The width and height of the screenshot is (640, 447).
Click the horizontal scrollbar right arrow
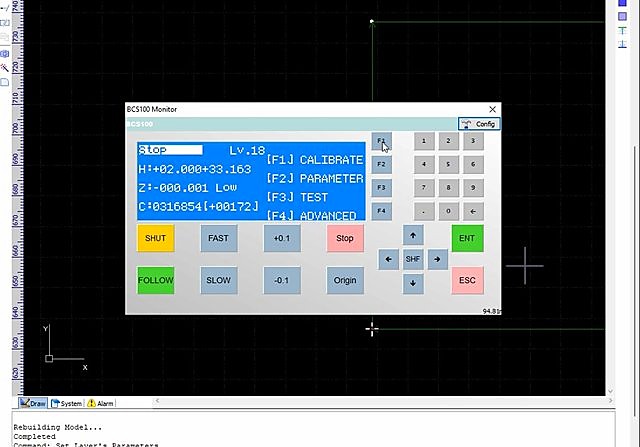coord(611,401)
